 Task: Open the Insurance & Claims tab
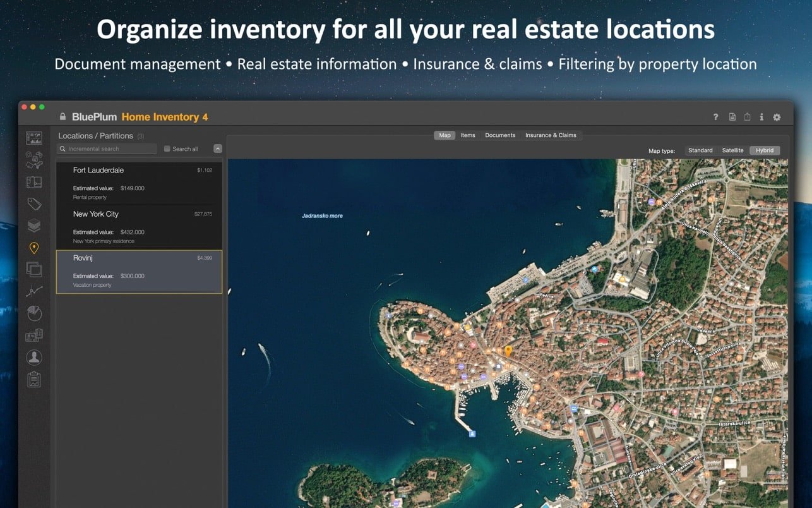coord(551,135)
